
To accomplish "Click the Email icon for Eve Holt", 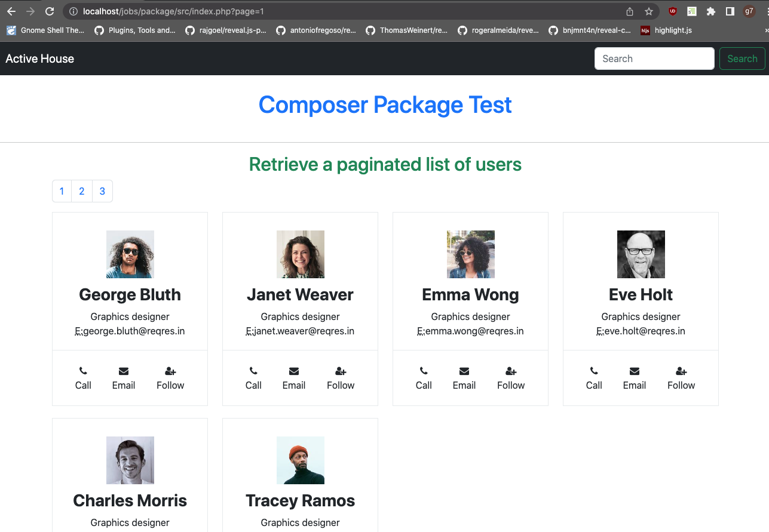I will 635,371.
